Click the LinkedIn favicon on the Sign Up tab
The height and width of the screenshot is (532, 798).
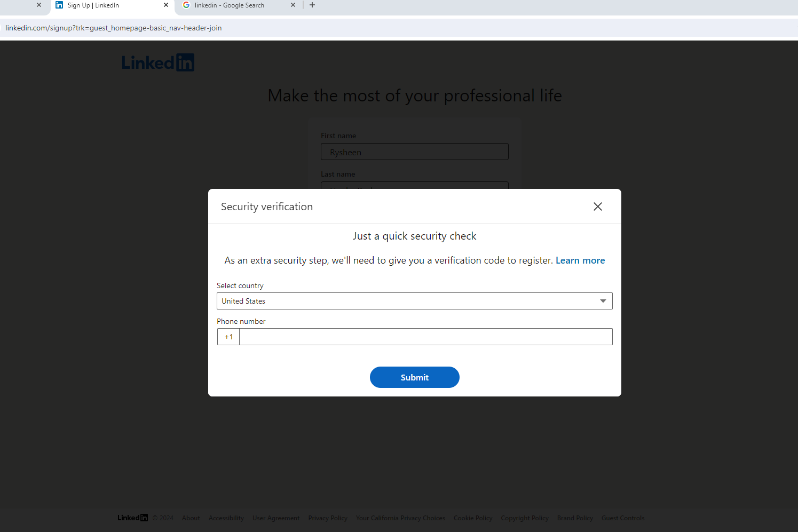click(59, 5)
